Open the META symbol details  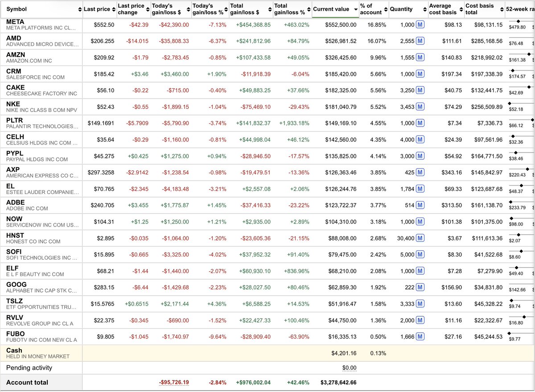15,22
